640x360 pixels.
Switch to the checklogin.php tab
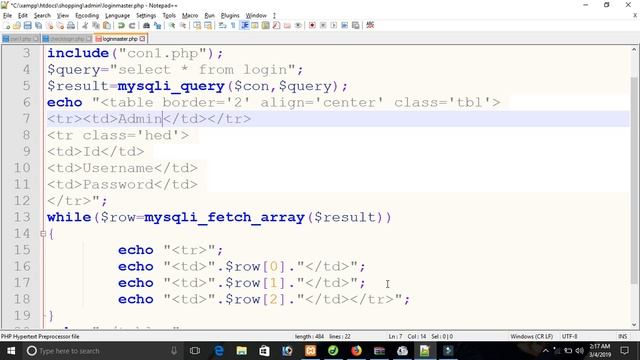pos(67,39)
